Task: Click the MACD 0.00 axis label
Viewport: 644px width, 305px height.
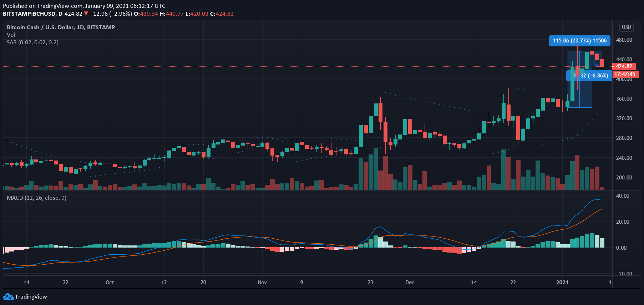Action: [x=621, y=248]
